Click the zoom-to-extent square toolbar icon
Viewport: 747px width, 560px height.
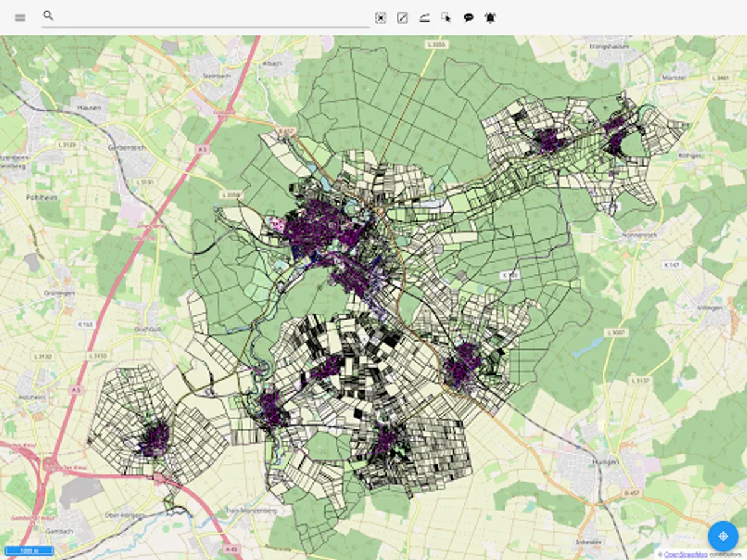tap(380, 18)
